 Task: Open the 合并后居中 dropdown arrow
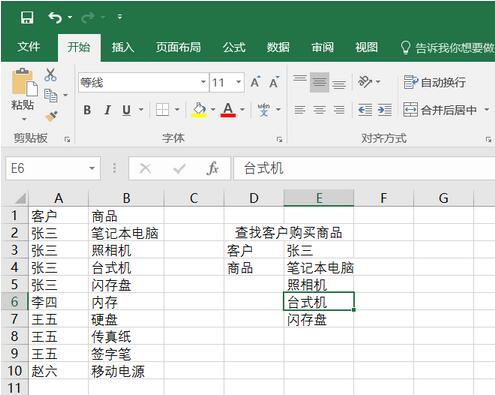click(486, 109)
